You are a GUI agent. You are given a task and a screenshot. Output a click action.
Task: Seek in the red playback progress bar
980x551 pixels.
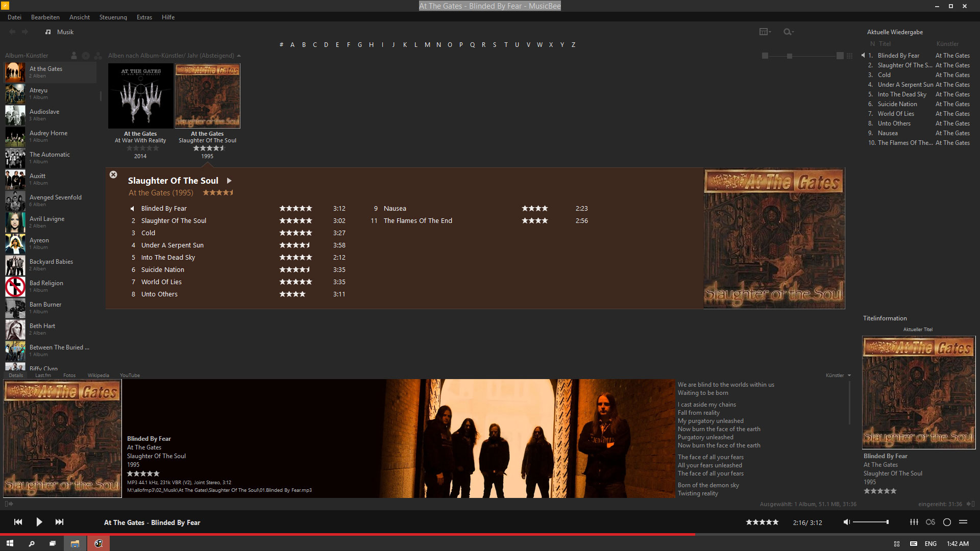point(490,534)
